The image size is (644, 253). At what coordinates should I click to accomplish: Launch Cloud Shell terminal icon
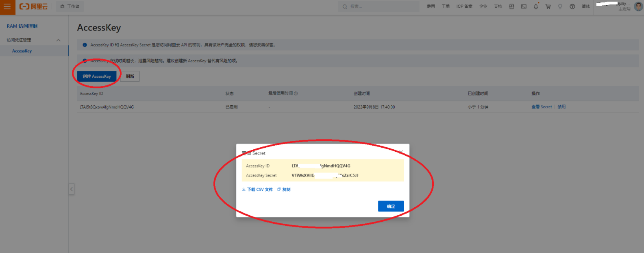point(524,7)
